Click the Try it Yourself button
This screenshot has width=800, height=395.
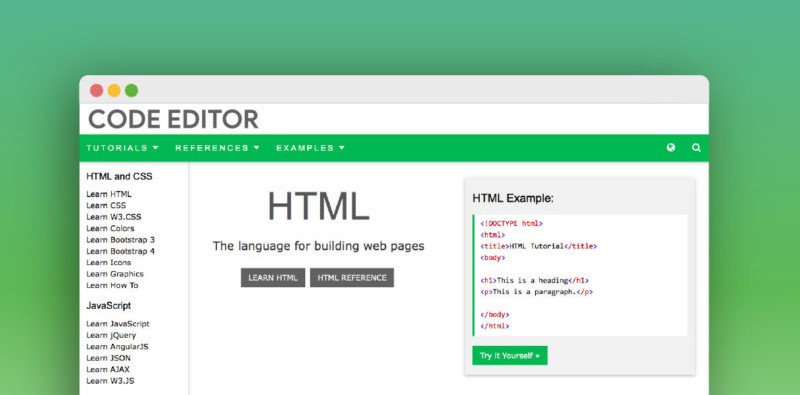coord(510,356)
